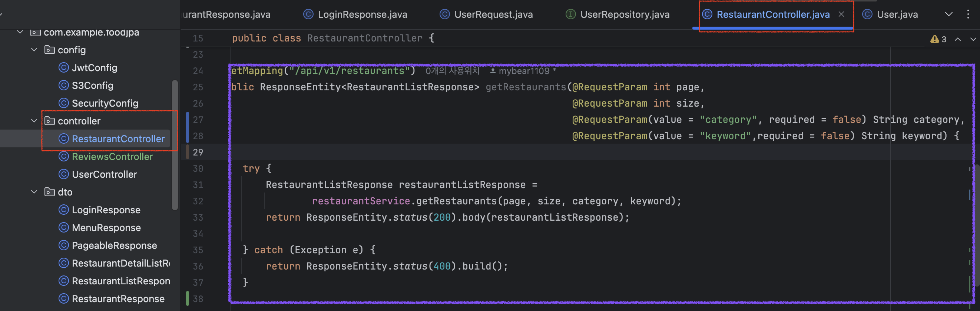
Task: Click the S3Config class icon
Action: [x=63, y=86]
